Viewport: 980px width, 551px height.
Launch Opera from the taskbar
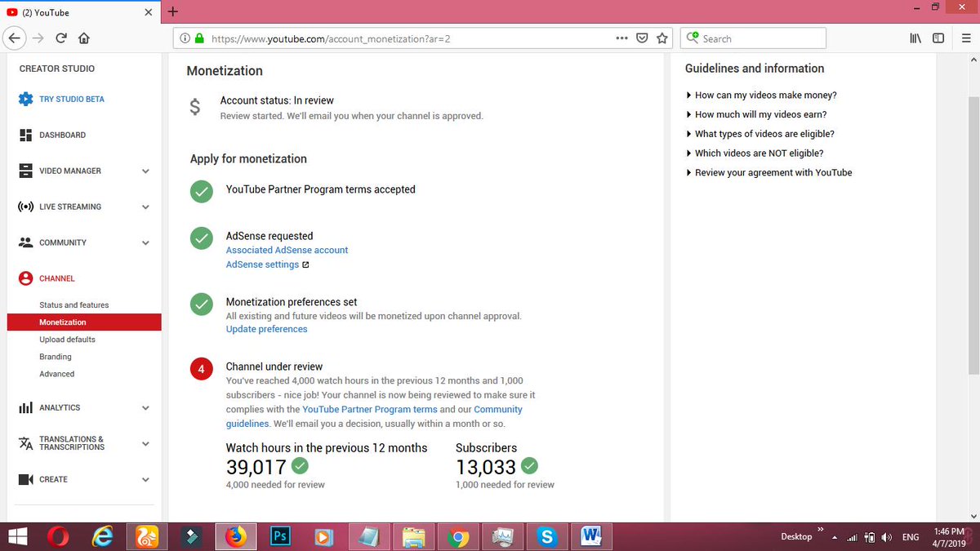tap(58, 536)
